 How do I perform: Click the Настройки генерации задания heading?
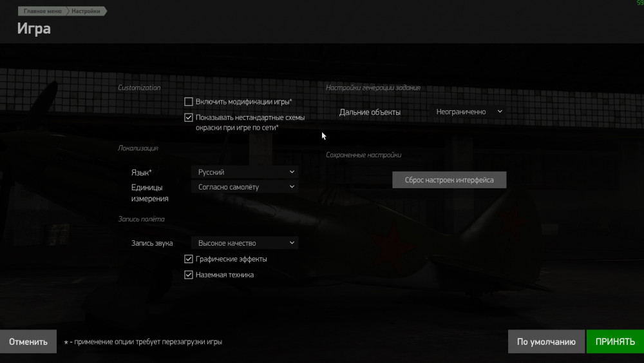[x=373, y=88]
